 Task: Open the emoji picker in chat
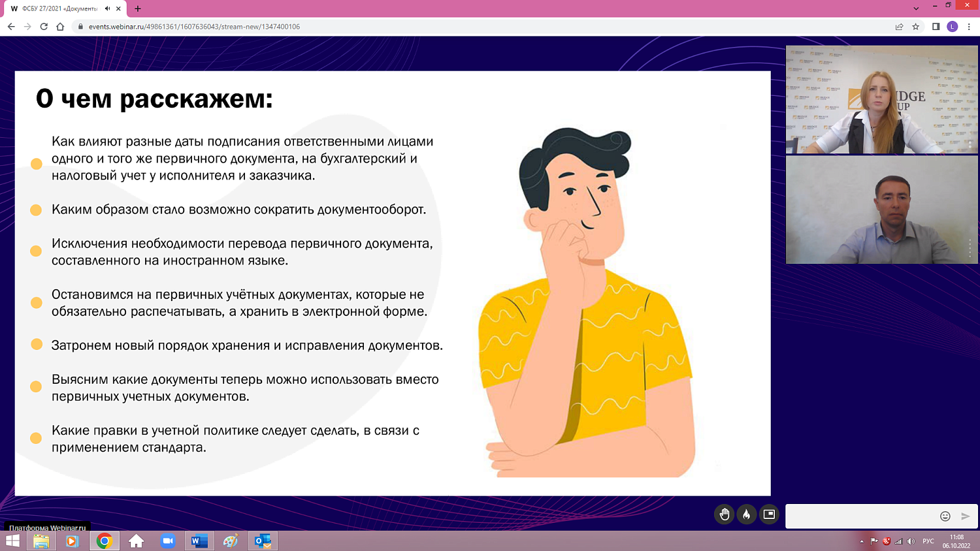[945, 516]
